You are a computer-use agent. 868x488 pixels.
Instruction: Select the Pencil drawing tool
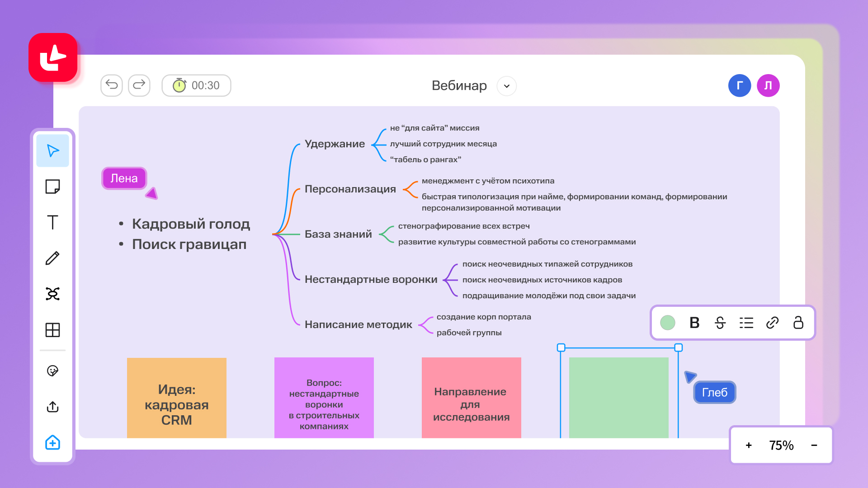click(x=52, y=258)
